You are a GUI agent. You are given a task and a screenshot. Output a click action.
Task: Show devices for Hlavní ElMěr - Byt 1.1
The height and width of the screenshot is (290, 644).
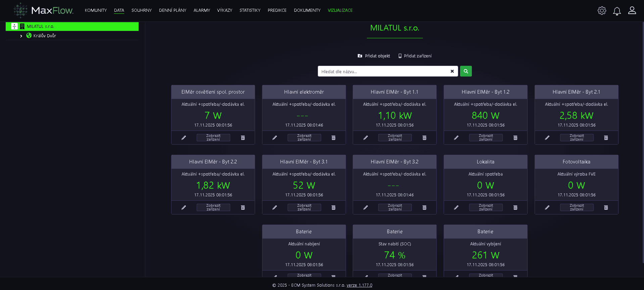pos(395,138)
